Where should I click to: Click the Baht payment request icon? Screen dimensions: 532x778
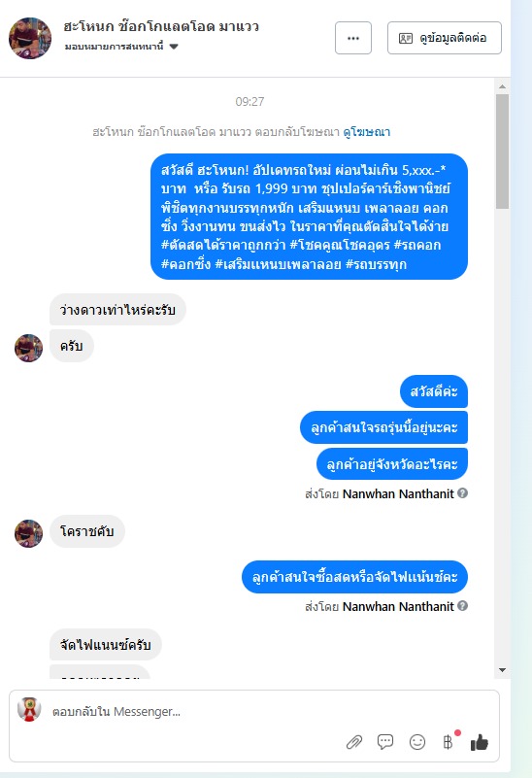(x=448, y=742)
